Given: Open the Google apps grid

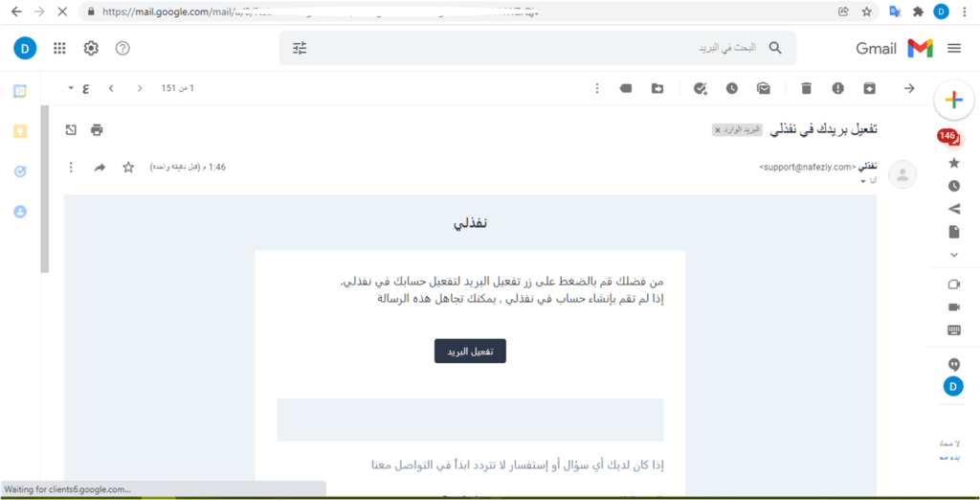Looking at the screenshot, I should click(59, 48).
